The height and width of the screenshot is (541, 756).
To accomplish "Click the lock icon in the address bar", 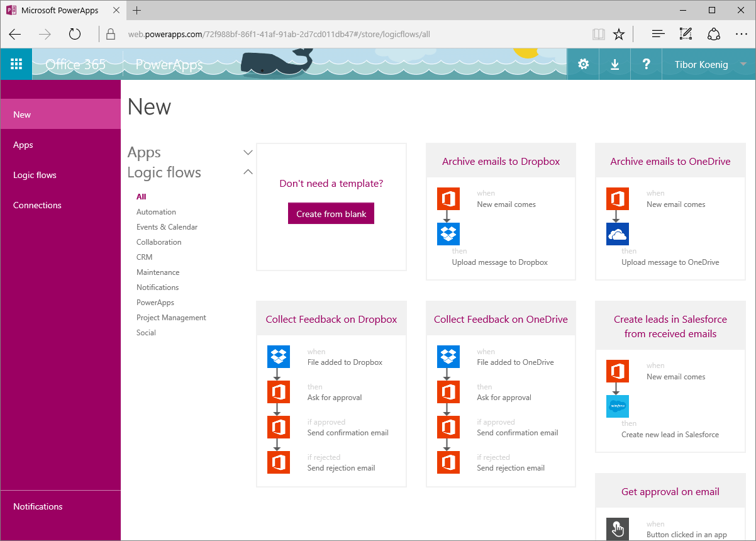I will (111, 34).
